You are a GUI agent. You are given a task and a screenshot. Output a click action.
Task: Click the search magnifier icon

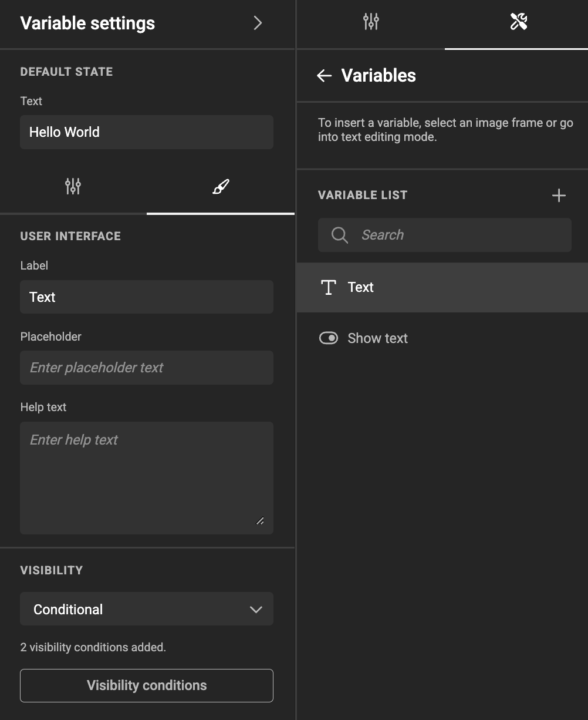pyautogui.click(x=339, y=235)
